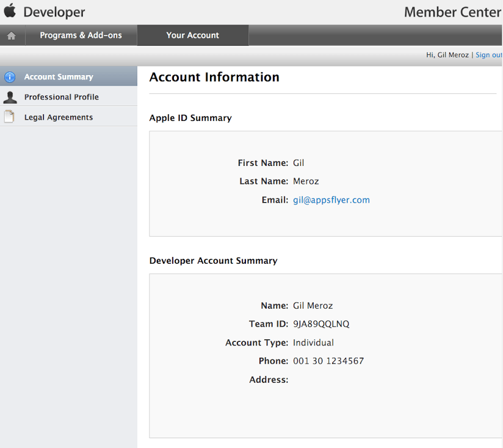This screenshot has width=503, height=448.
Task: Click the greeting 'Hi, Gil Meroz'
Action: [447, 55]
